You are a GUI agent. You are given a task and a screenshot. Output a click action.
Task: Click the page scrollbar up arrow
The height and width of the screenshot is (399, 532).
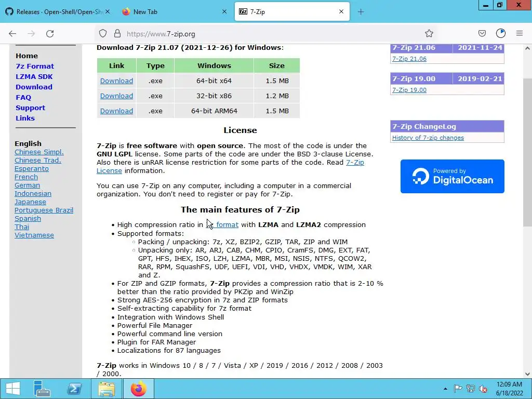click(x=527, y=48)
